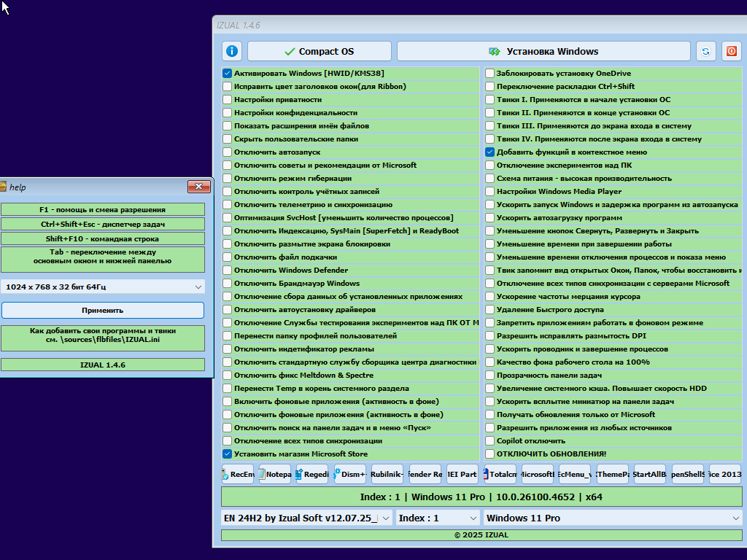Close the help window

pyautogui.click(x=198, y=187)
